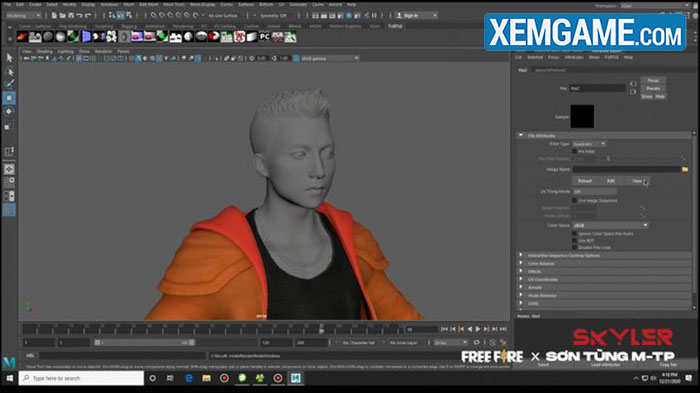The image size is (700, 393).
Task: Click the Undo arrow in the top toolbar
Action: 79,16
